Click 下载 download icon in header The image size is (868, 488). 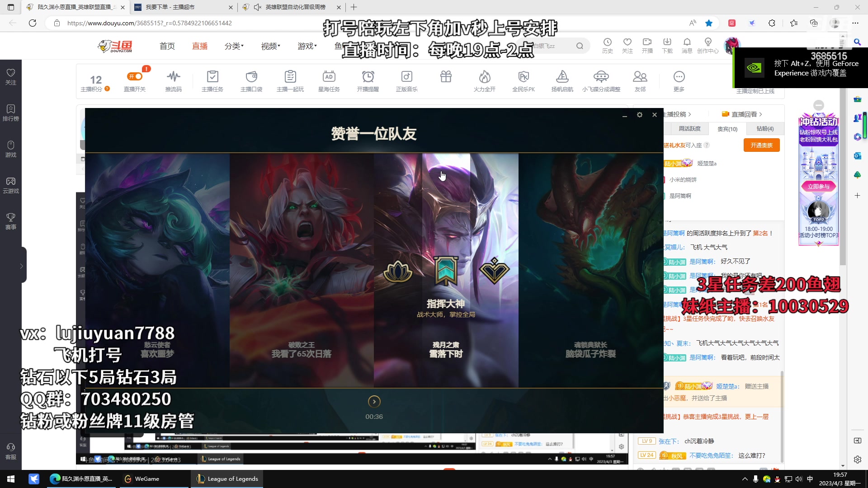(667, 42)
